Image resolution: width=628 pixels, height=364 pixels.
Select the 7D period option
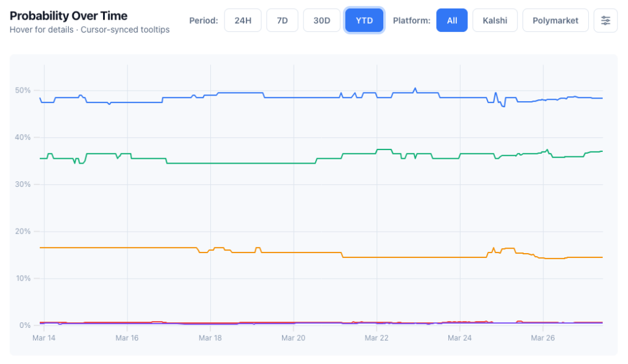[x=282, y=20]
